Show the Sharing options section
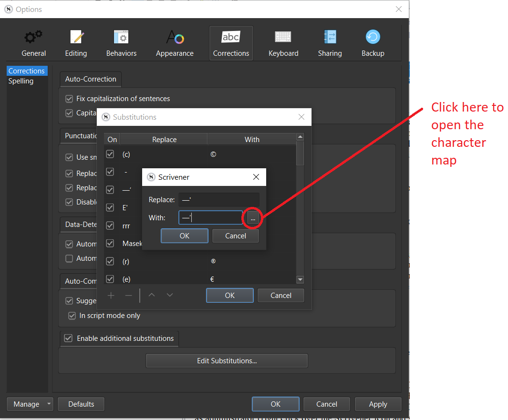Viewport: 508px width, 420px height. 330,43
